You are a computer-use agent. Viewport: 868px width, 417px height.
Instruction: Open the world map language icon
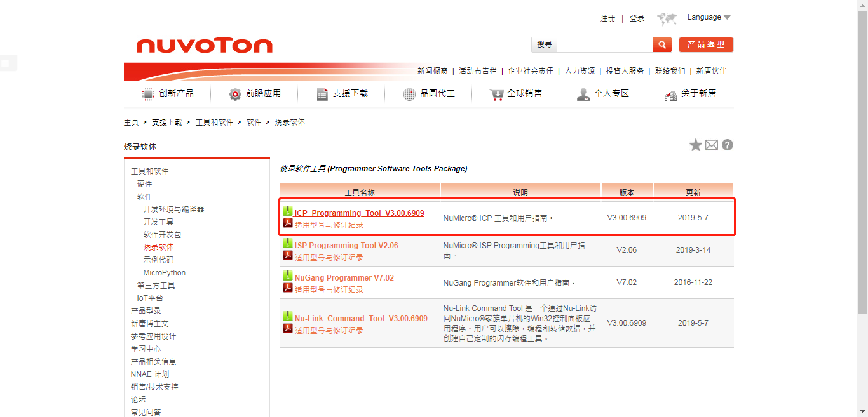click(667, 18)
